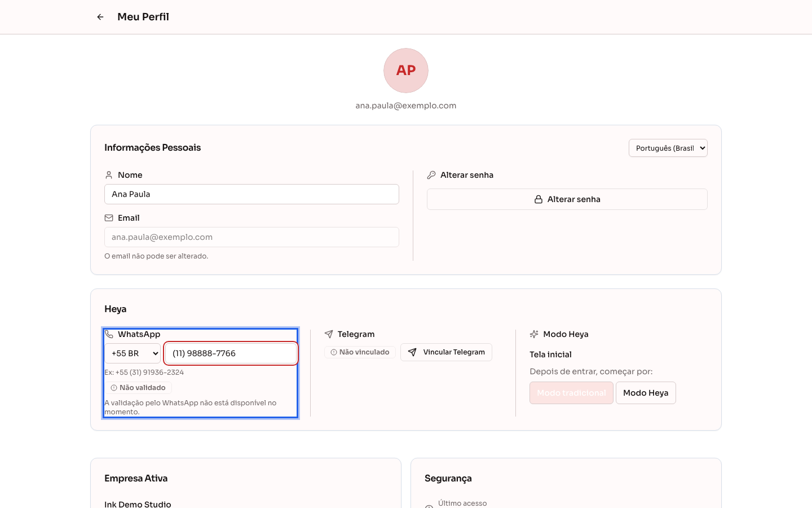Click the Segurança heading
Screen dimensions: 812x508
point(448,478)
